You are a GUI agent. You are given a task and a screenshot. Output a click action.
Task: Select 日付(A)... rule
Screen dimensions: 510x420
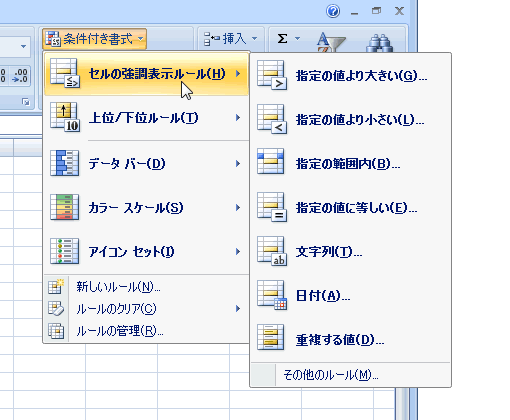pos(350,296)
